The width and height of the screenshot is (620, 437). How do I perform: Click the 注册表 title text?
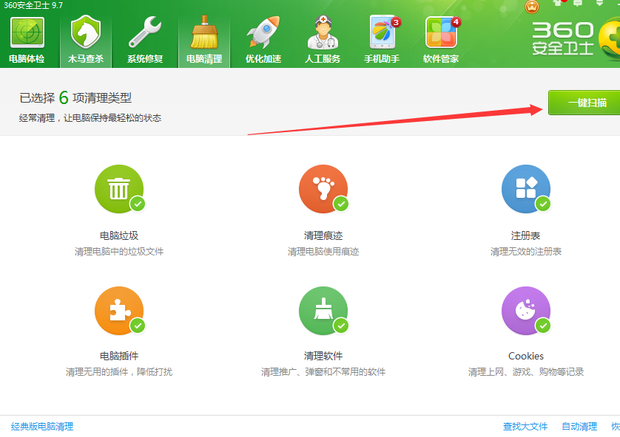525,236
